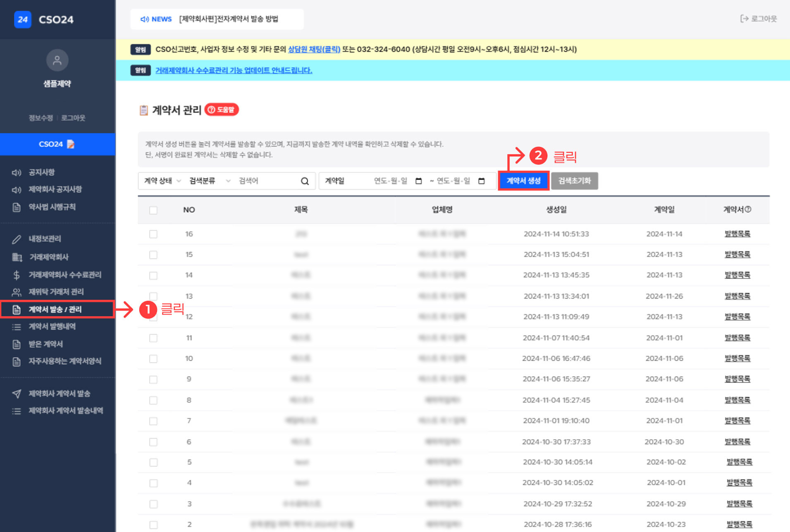Image resolution: width=790 pixels, height=532 pixels.
Task: Click the 자주사용하는 계약서양식 document icon
Action: [x=17, y=361]
